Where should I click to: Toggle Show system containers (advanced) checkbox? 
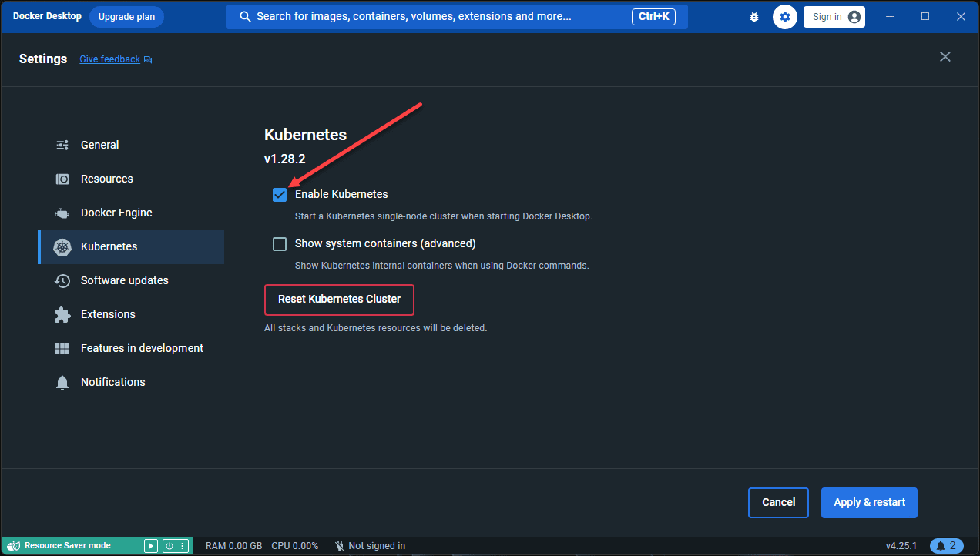[280, 244]
